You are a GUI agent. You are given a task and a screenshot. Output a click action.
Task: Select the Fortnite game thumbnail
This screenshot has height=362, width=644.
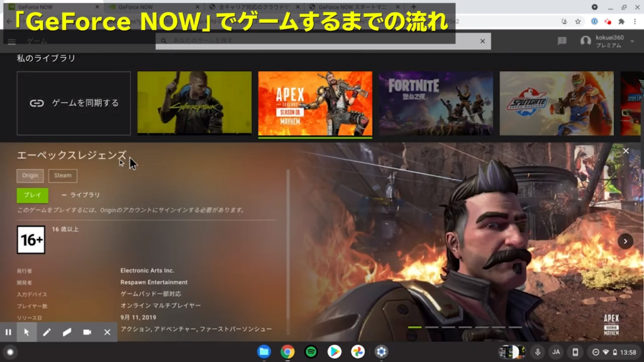(x=436, y=103)
